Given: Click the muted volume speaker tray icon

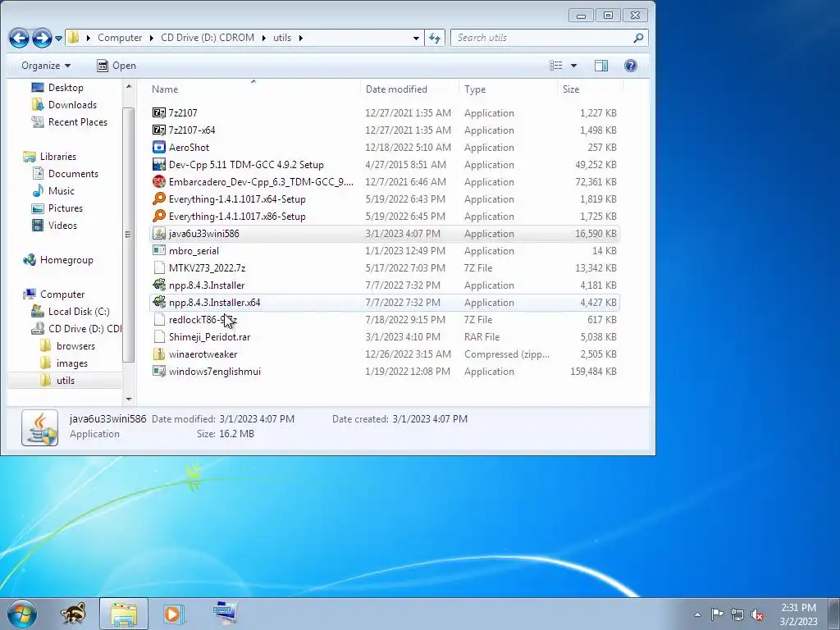Looking at the screenshot, I should [x=757, y=614].
